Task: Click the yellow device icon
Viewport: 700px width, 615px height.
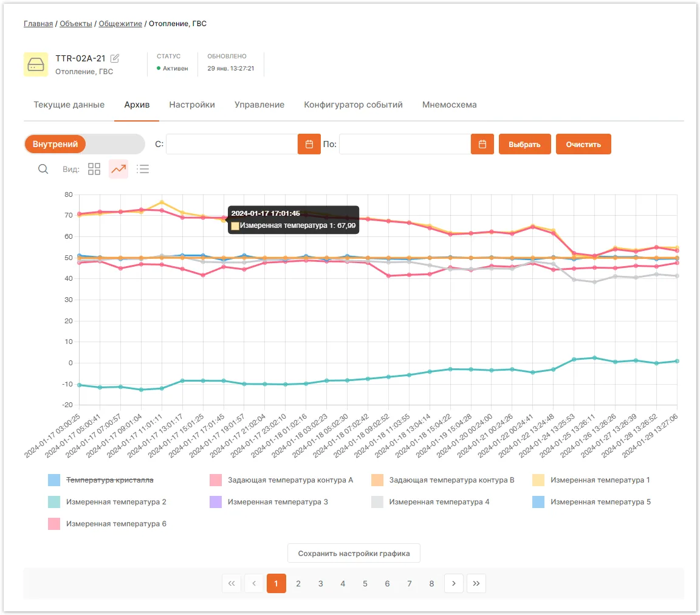Action: 36,64
